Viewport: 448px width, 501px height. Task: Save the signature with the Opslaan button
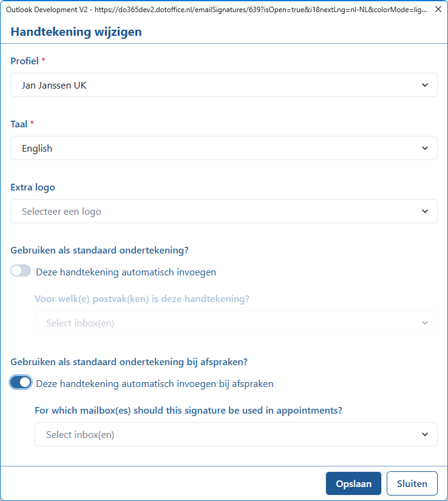[353, 483]
